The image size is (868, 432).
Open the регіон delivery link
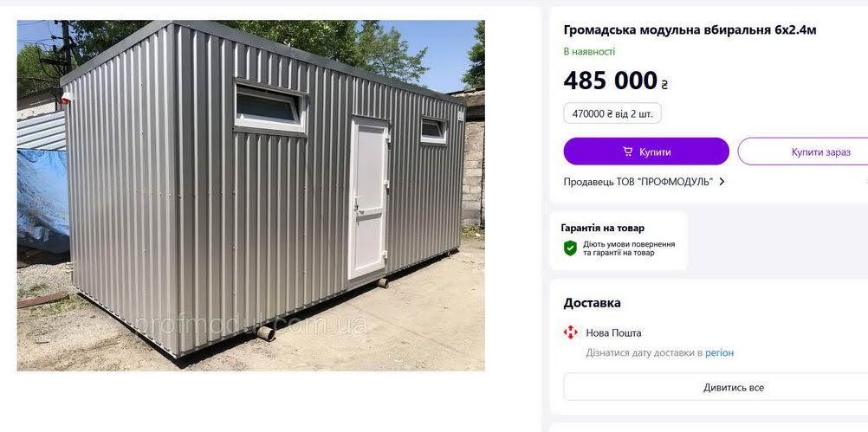point(719,353)
